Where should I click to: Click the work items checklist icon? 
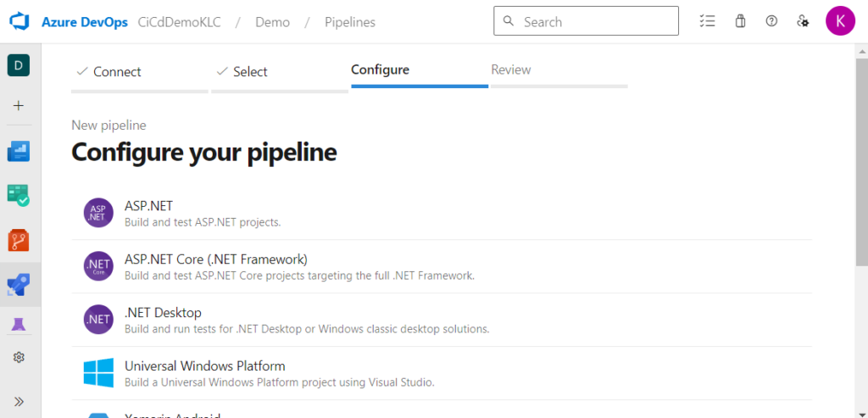tap(707, 21)
